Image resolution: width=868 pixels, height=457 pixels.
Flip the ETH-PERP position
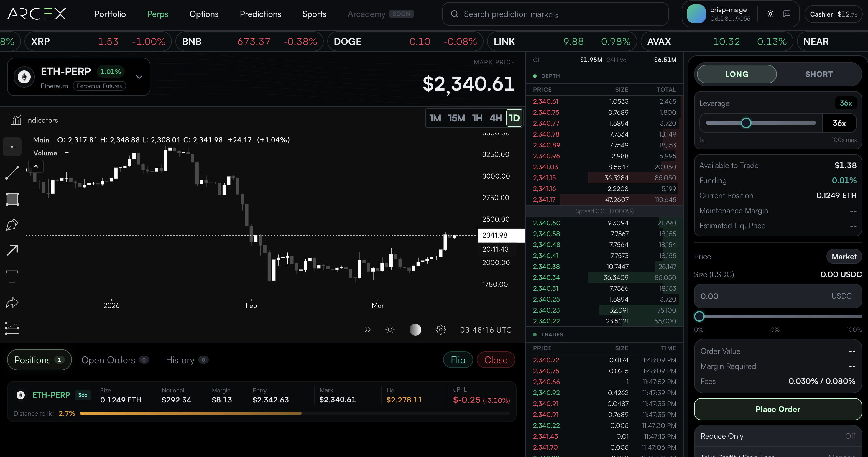point(458,360)
